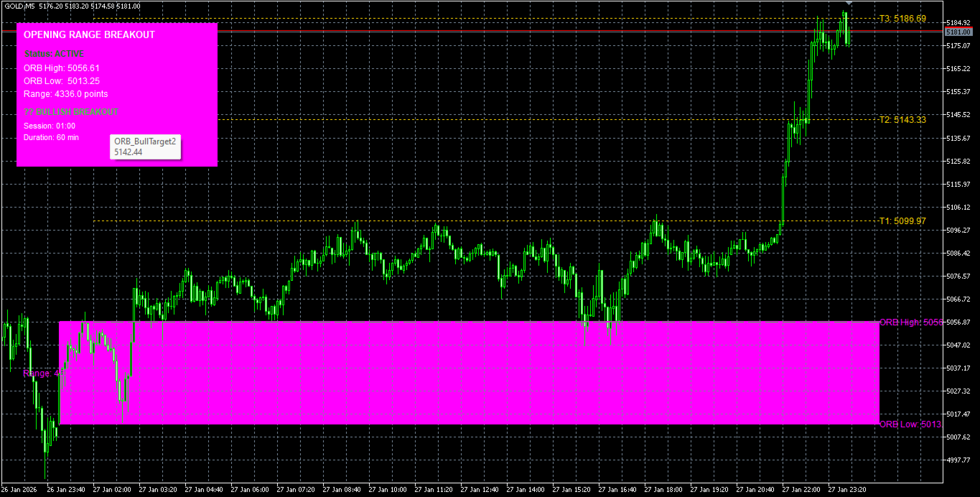
Task: Click the chart shift triangle marker
Action: pyautogui.click(x=846, y=5)
